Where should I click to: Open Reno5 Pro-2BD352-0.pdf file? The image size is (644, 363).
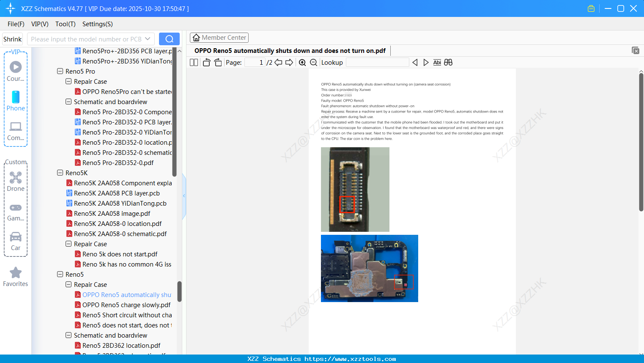118,163
